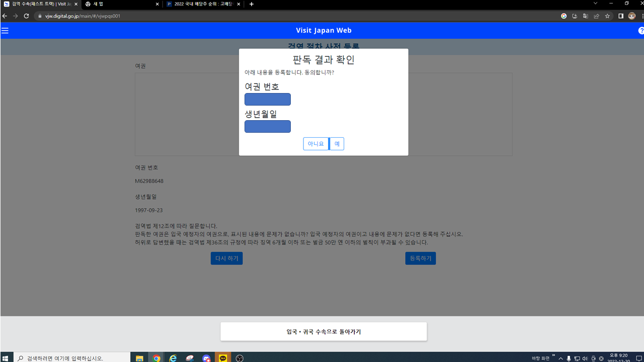Viewport: 644px width, 362px height.
Task: Switch to the 2022 국내 배당주 순위 tab
Action: [204, 4]
